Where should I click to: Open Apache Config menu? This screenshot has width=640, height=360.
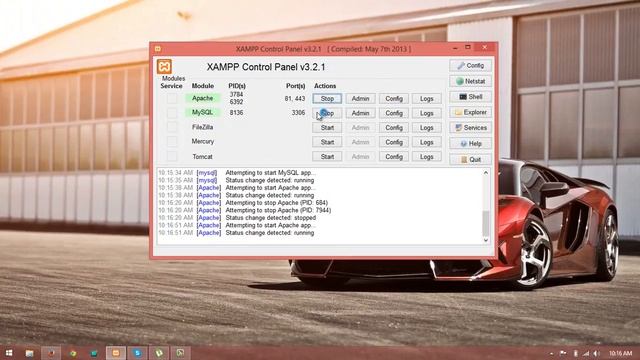[394, 99]
